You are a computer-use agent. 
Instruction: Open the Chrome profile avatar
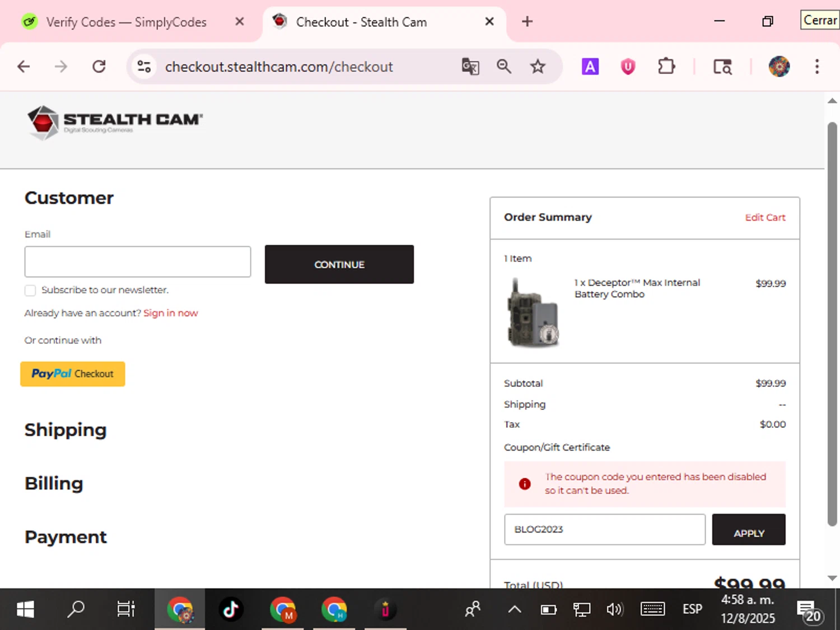tap(779, 67)
